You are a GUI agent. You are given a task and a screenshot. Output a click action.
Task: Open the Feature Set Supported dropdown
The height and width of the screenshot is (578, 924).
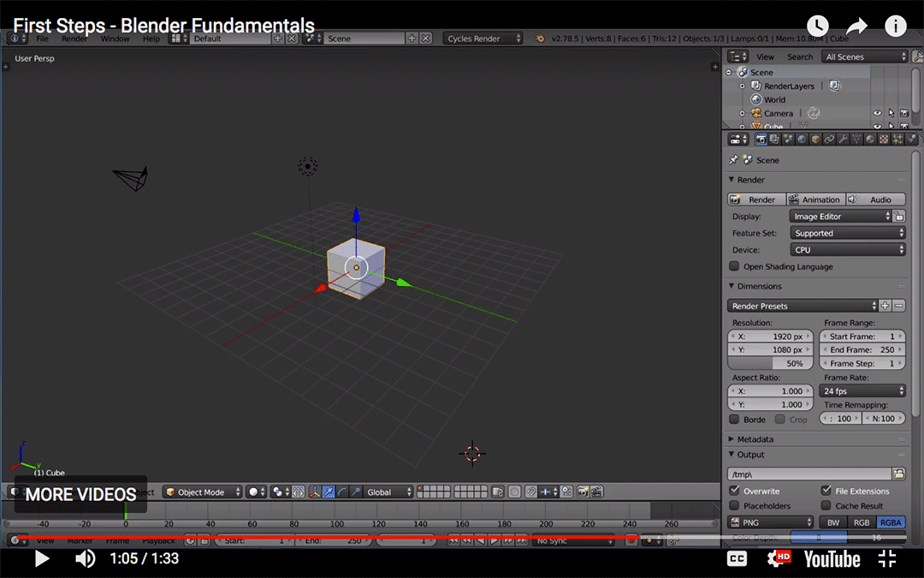point(847,233)
